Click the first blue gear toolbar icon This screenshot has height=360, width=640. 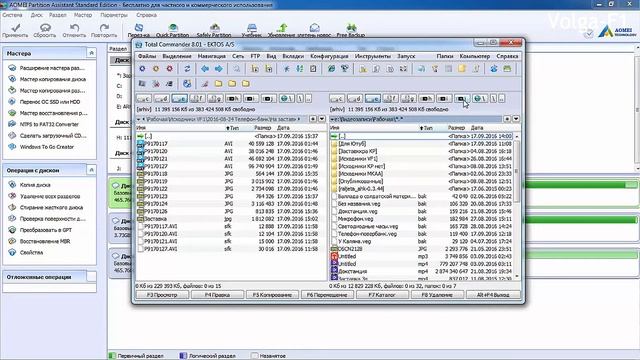click(x=142, y=69)
